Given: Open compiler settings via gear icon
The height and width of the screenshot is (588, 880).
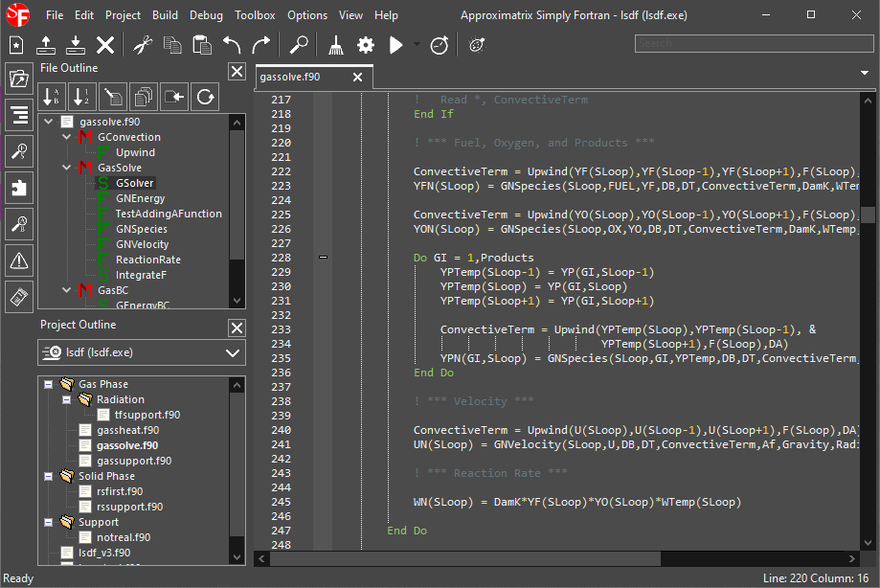Looking at the screenshot, I should 365,44.
